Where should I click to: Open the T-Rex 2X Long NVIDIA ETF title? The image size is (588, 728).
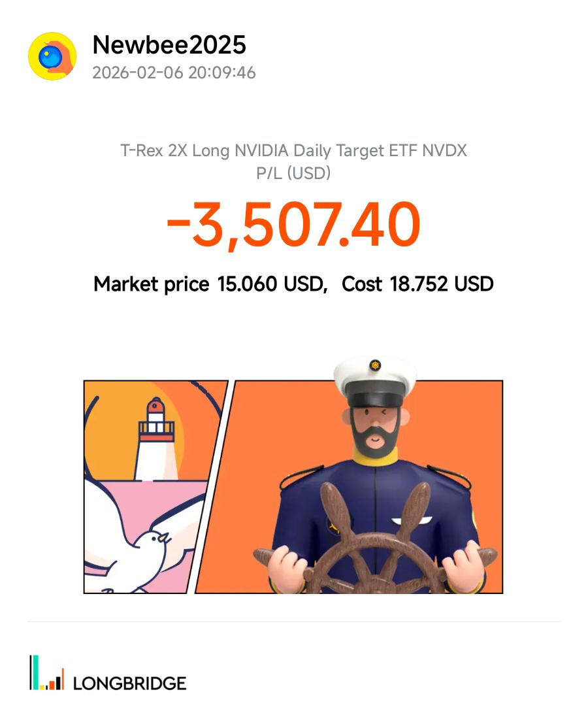tap(293, 151)
